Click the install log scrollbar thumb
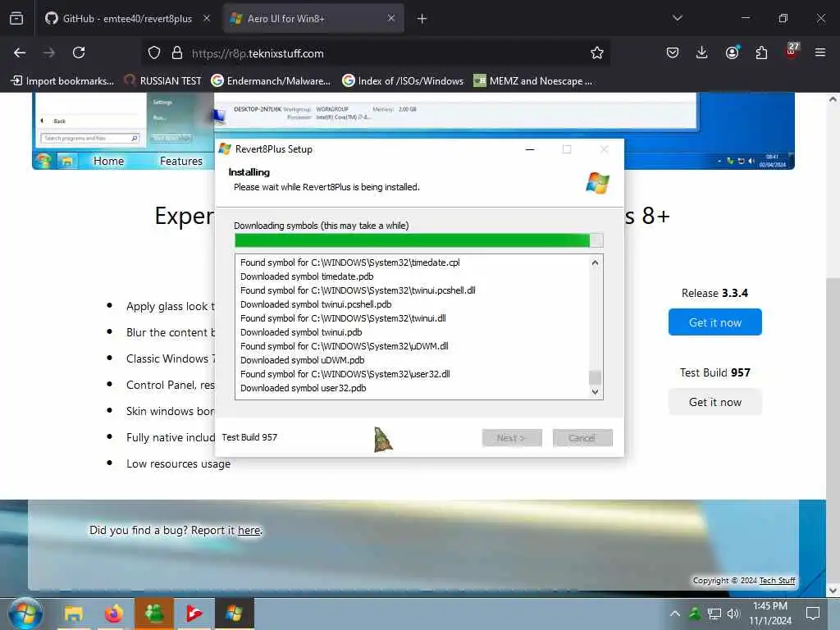 click(595, 377)
